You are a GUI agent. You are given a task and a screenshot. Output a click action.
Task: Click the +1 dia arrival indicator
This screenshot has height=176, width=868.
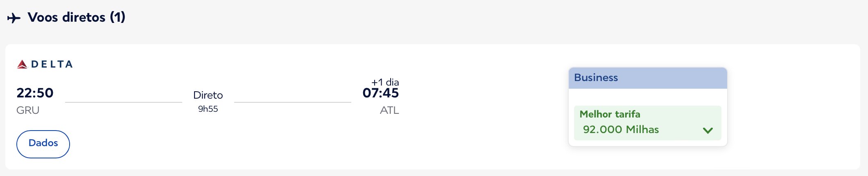click(x=385, y=82)
